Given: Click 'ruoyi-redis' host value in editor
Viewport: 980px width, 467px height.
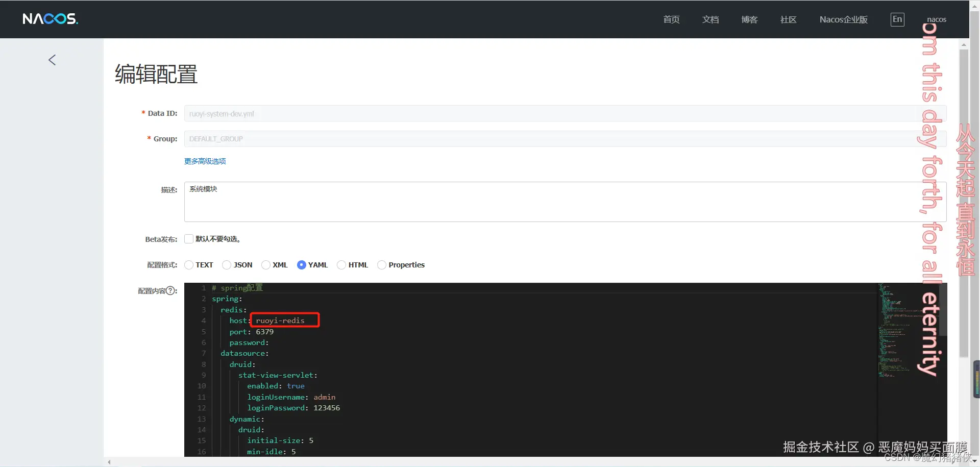Looking at the screenshot, I should pyautogui.click(x=280, y=321).
